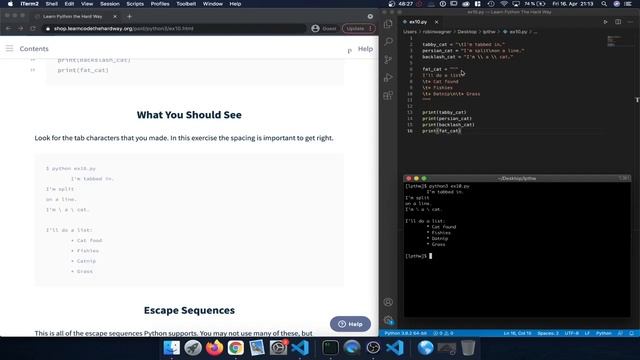Click the ex10.py breadcrumb segment

click(518, 31)
